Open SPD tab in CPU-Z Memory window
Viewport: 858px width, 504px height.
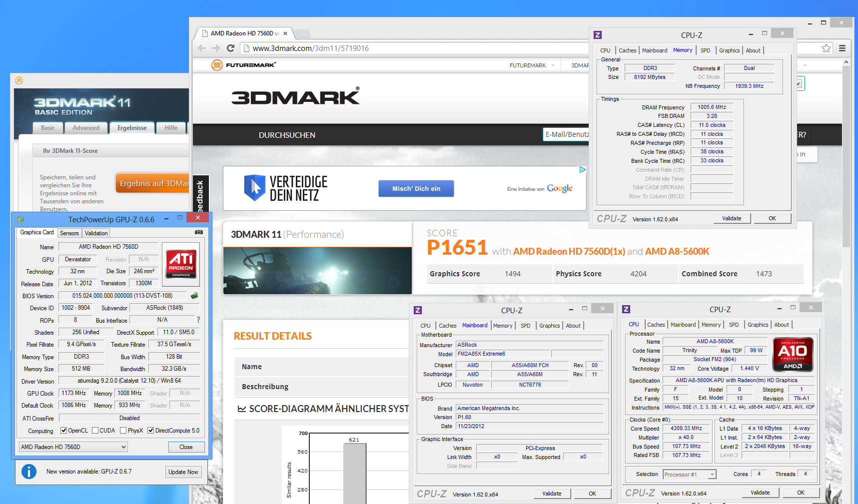point(705,50)
